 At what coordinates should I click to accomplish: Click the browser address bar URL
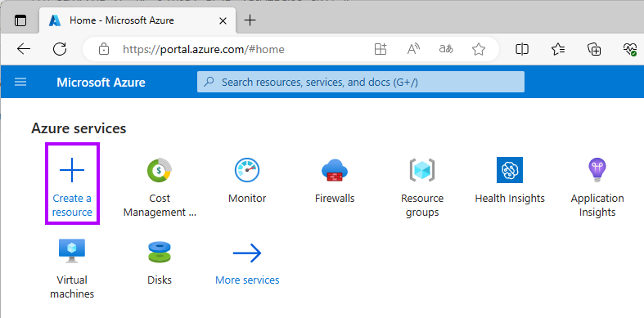tap(204, 50)
